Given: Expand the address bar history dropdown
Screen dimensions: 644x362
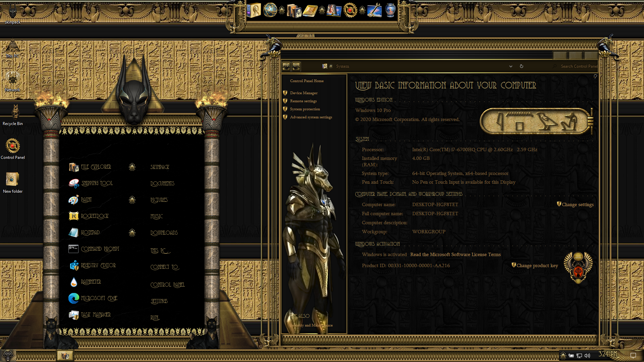Looking at the screenshot, I should tap(511, 66).
